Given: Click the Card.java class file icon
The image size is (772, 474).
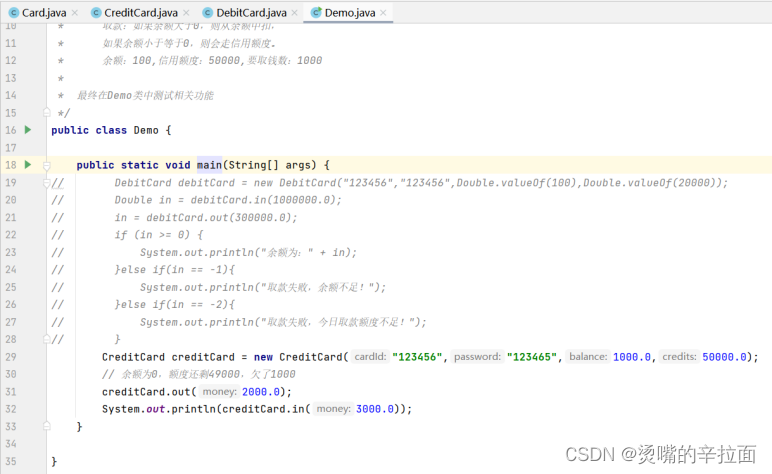Looking at the screenshot, I should 14,13.
